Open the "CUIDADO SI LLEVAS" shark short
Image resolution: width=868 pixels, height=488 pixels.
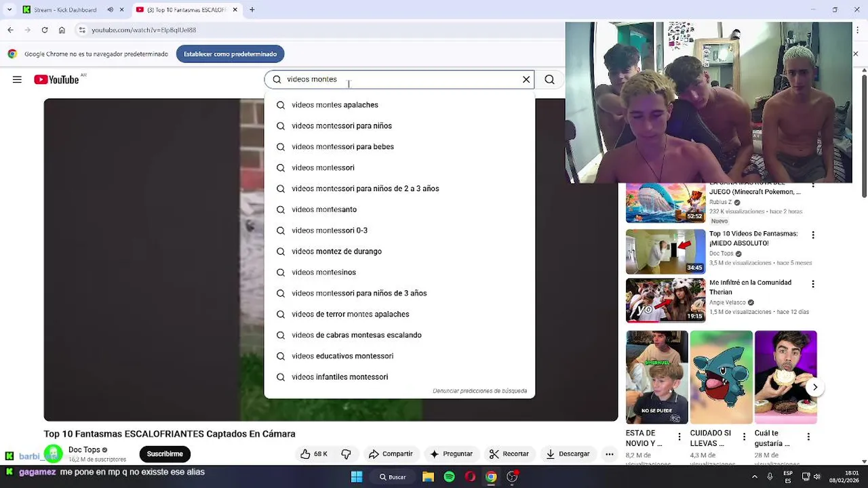(x=721, y=377)
